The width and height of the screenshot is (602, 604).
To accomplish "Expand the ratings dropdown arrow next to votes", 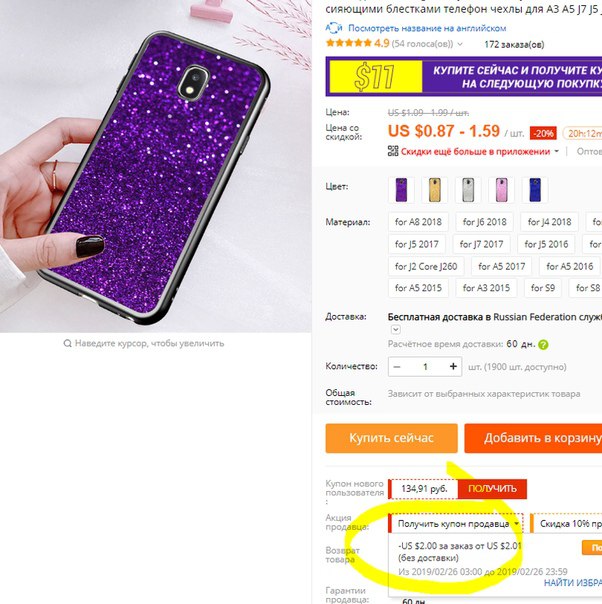I will coord(460,44).
